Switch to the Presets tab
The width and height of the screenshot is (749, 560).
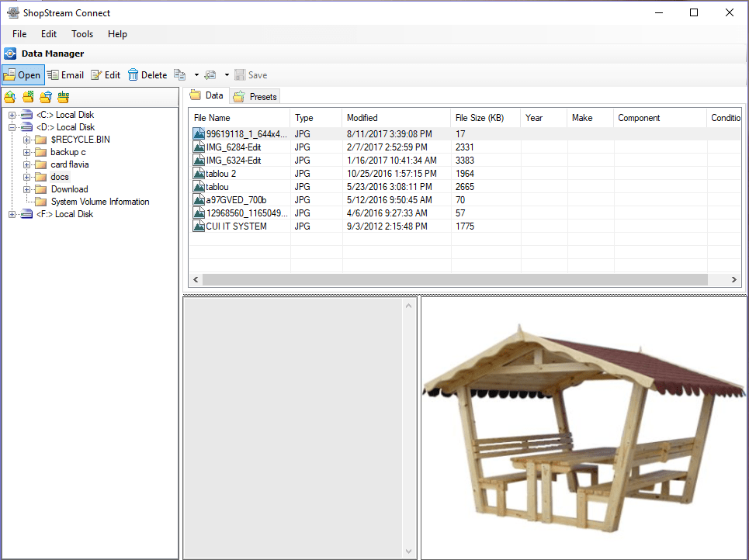coord(255,97)
